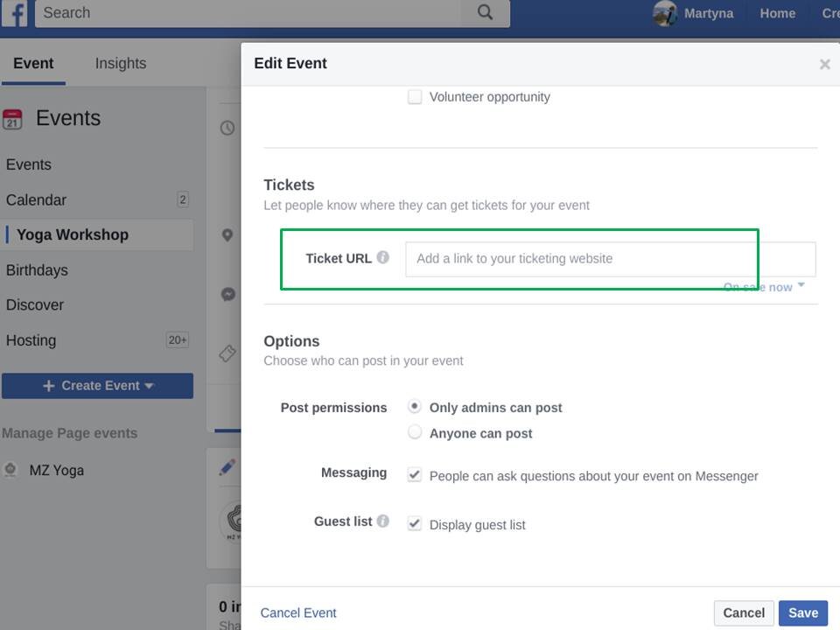
Task: Toggle Messenger questions checkbox
Action: point(416,476)
